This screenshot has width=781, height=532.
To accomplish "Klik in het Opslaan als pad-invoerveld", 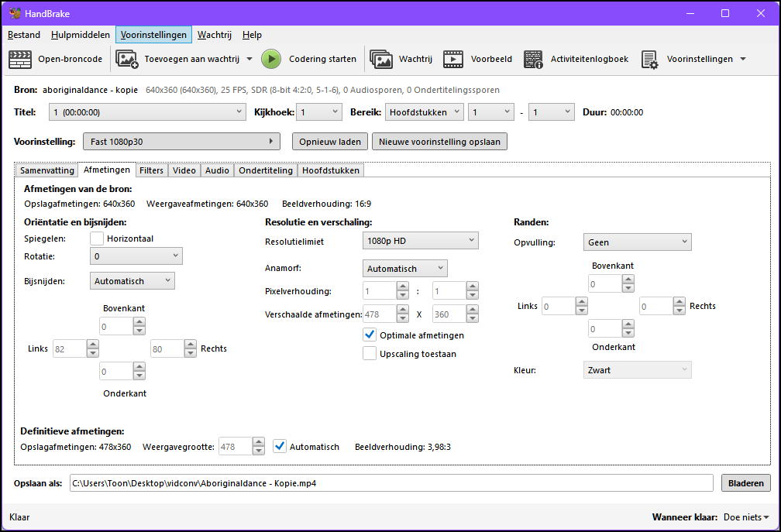I will tap(387, 482).
